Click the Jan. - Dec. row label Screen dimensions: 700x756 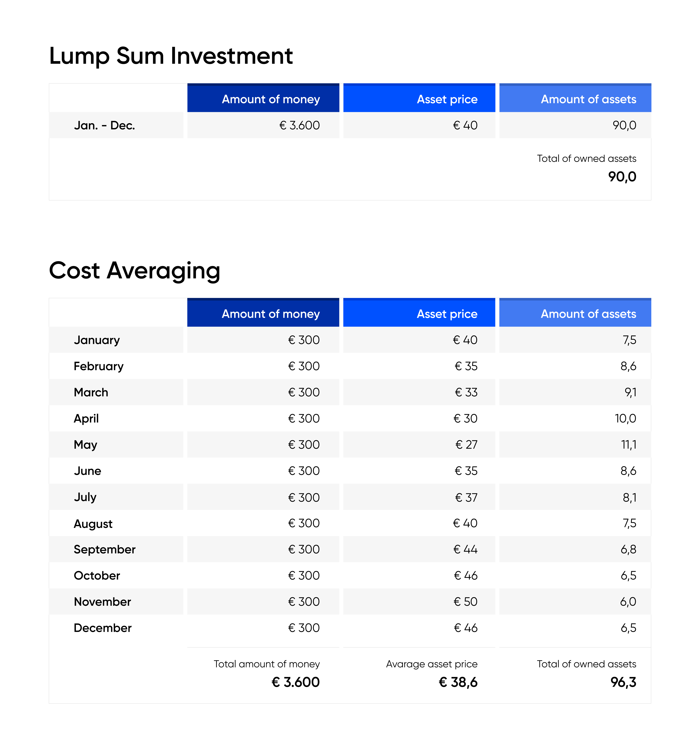point(105,125)
